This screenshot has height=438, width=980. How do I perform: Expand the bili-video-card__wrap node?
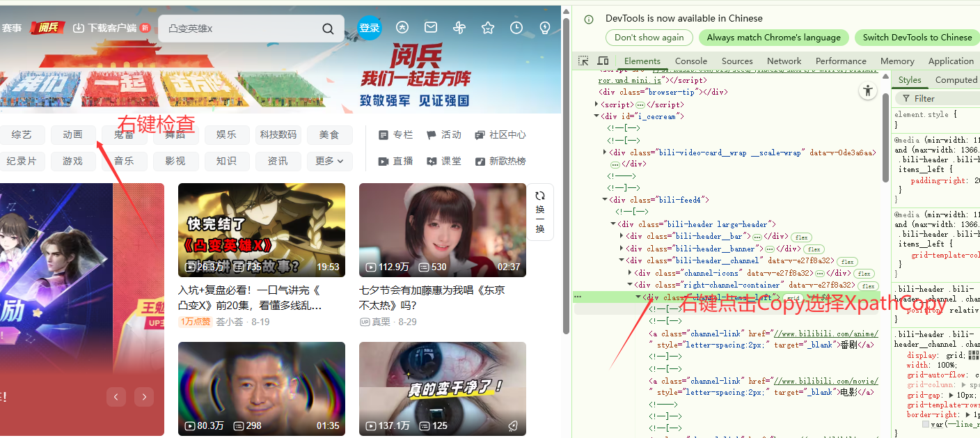click(605, 152)
